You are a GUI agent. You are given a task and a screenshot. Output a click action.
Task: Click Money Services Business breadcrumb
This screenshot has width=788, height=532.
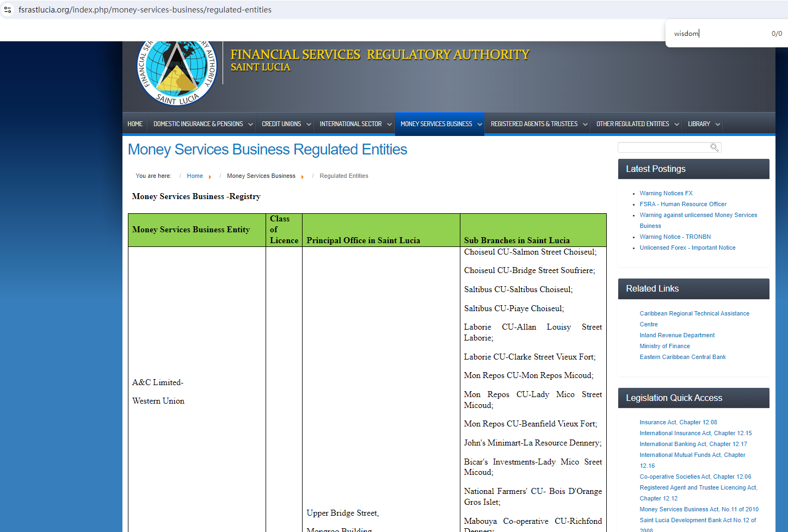(261, 176)
